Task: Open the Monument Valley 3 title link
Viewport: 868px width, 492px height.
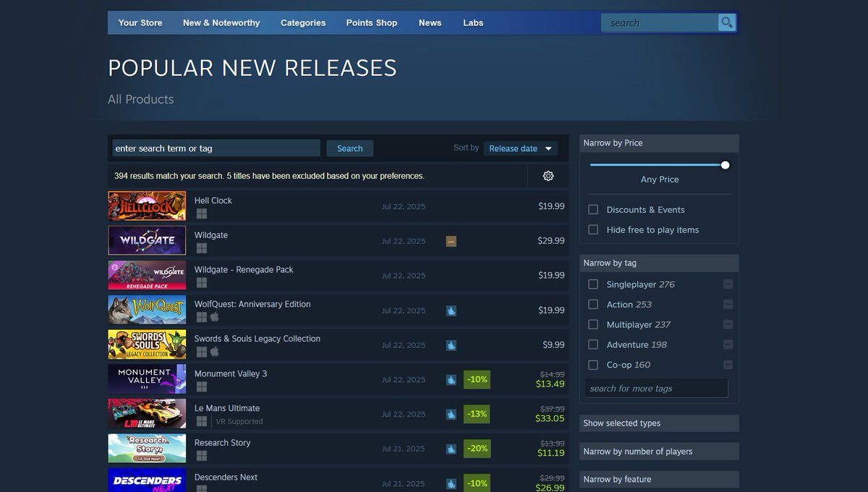Action: [x=231, y=373]
